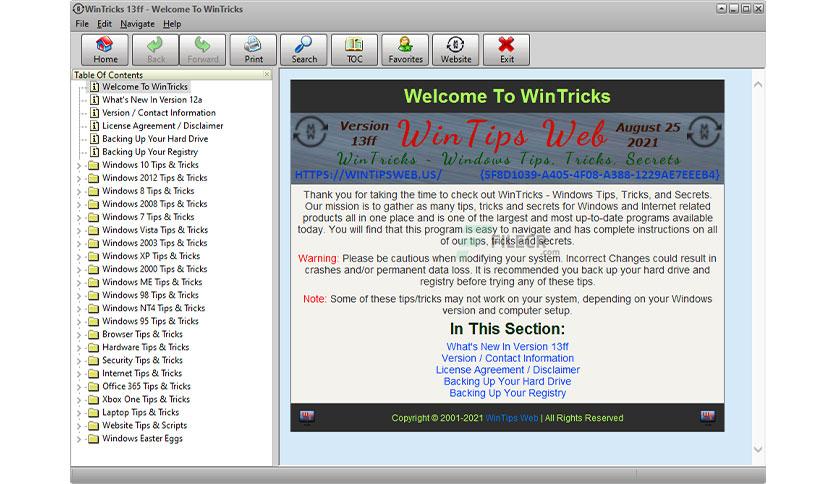836x484 pixels.
Task: Click the Windows 95 Tips & Tricks folder icon
Action: 93,321
